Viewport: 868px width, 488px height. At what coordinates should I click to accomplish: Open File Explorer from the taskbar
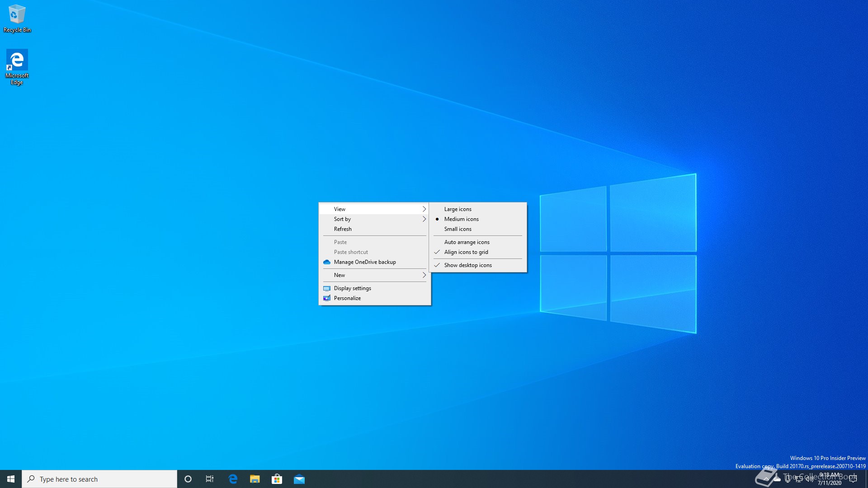(255, 479)
